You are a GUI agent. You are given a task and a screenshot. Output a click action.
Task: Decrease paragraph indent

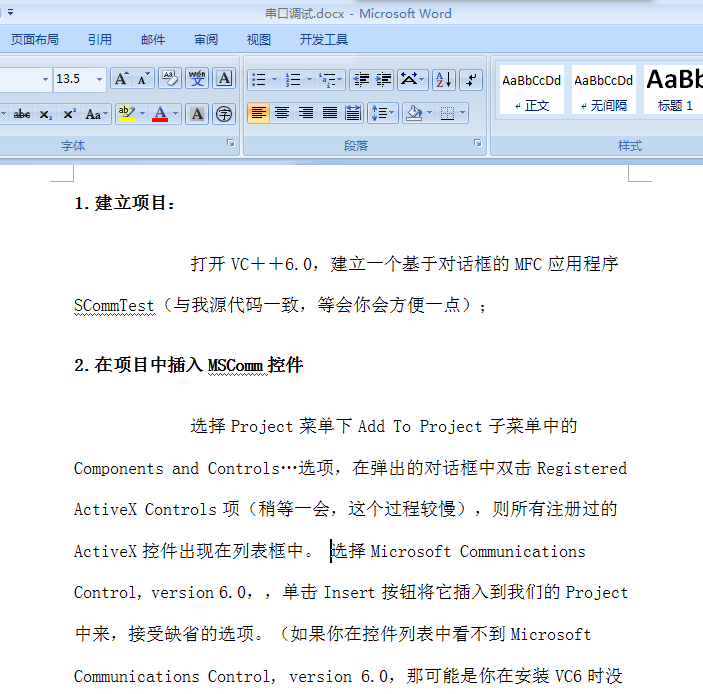point(361,80)
